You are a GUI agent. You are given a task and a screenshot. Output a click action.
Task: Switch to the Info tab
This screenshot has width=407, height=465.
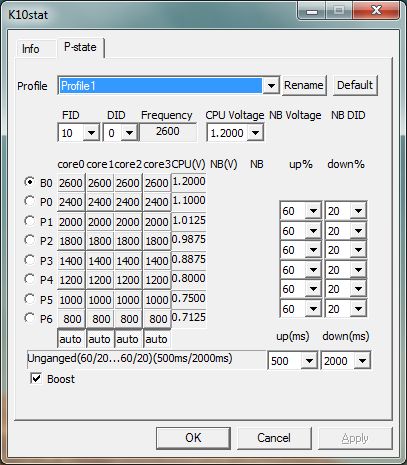(x=31, y=49)
